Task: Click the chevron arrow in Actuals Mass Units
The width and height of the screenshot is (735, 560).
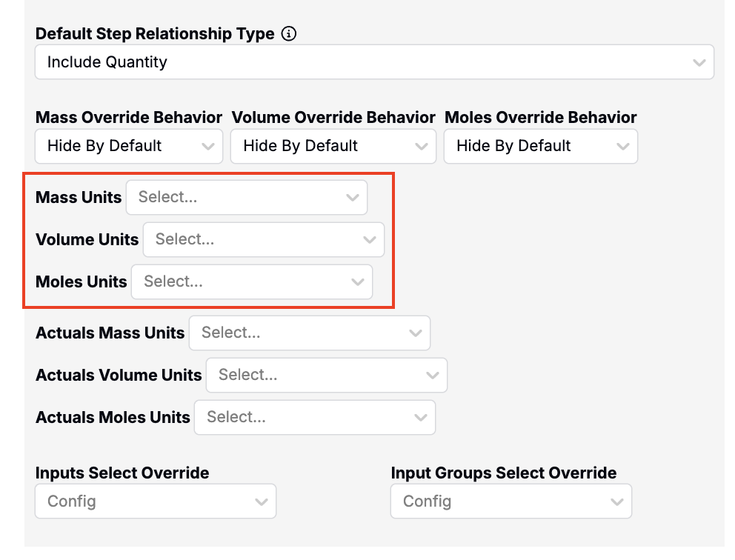Action: (415, 333)
